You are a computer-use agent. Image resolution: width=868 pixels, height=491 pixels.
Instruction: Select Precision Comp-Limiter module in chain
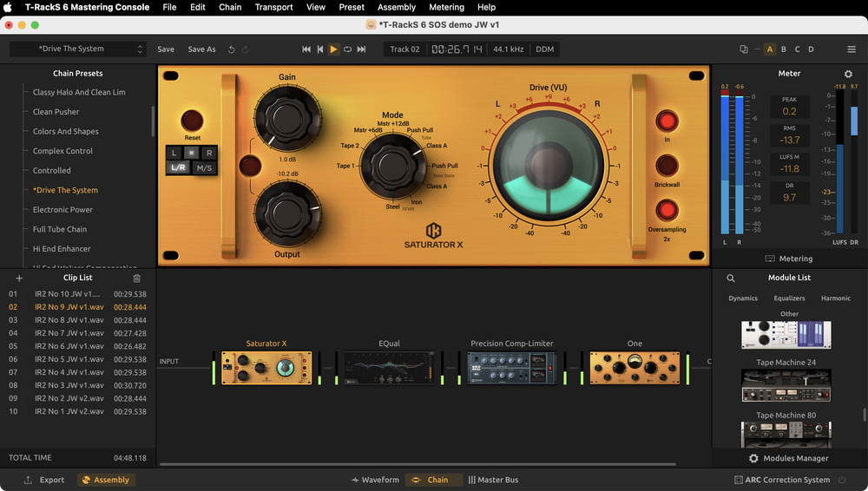tap(512, 368)
